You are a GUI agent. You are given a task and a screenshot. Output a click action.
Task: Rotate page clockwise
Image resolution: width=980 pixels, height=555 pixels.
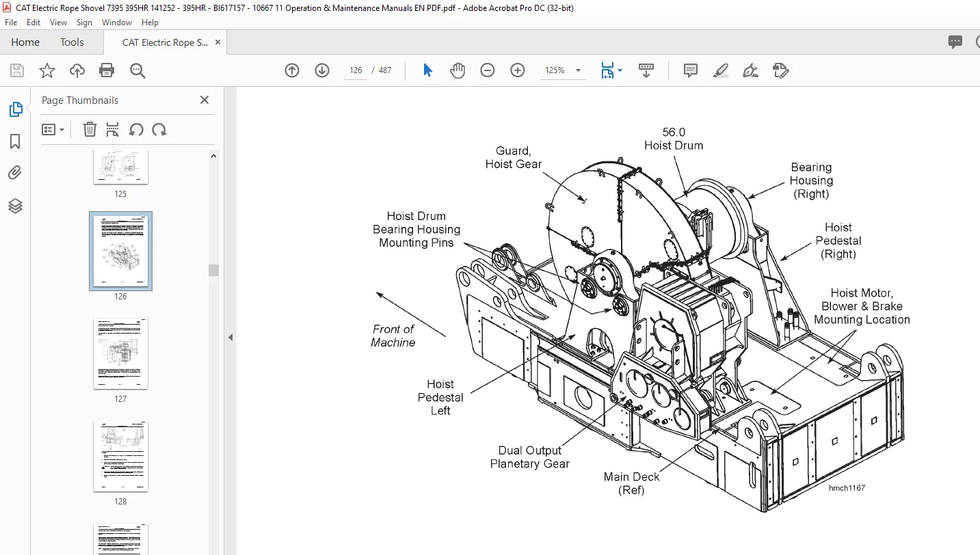tap(159, 129)
